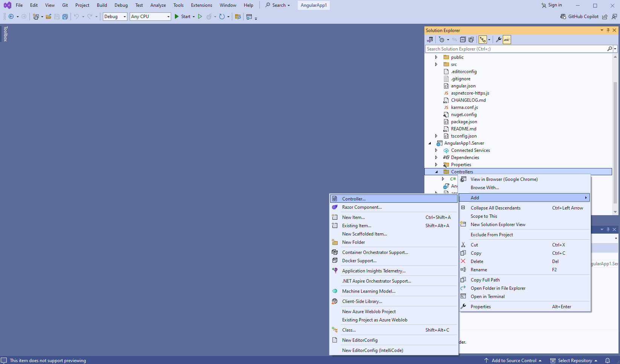Click Select Repository in status bar
Image resolution: width=620 pixels, height=364 pixels.
(x=574, y=361)
